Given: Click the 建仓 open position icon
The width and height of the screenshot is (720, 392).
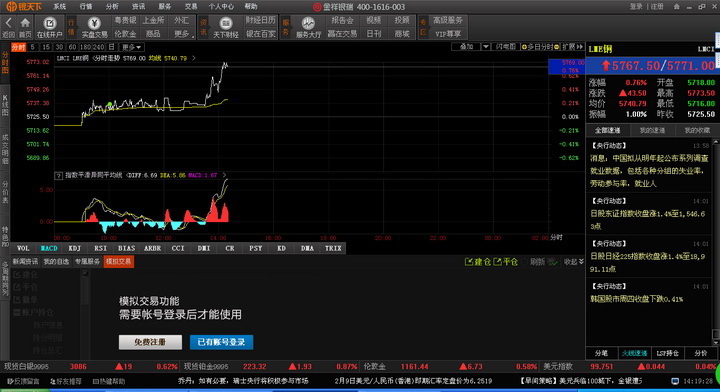Looking at the screenshot, I should 469,262.
